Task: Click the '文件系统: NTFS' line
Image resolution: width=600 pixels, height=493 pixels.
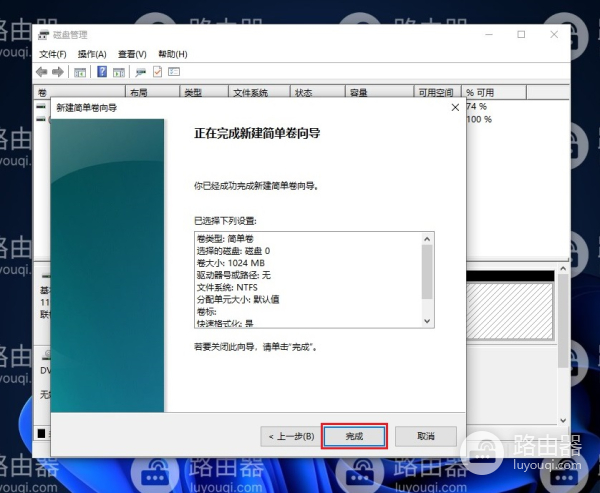Action: pyautogui.click(x=227, y=287)
